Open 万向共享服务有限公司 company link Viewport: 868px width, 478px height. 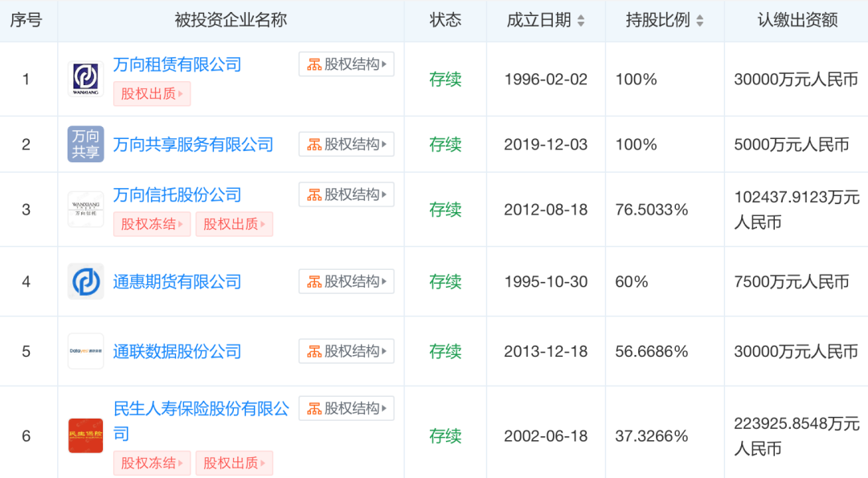click(x=193, y=145)
